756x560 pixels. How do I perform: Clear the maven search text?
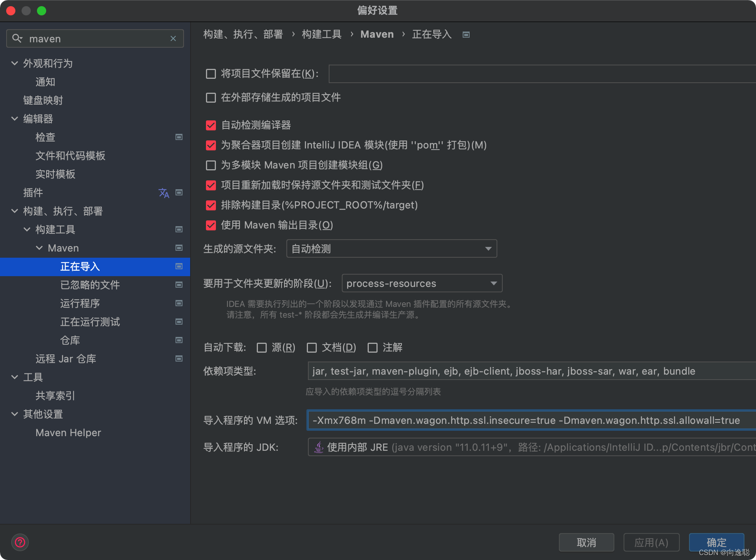point(173,38)
